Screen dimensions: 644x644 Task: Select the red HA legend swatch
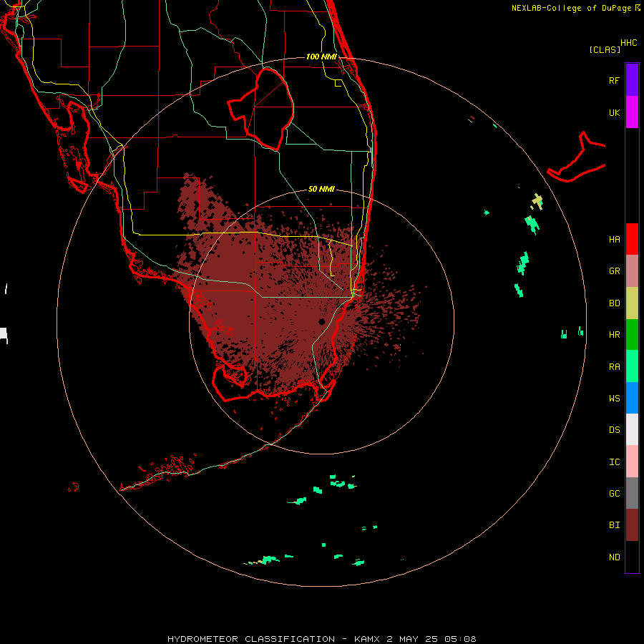point(632,239)
